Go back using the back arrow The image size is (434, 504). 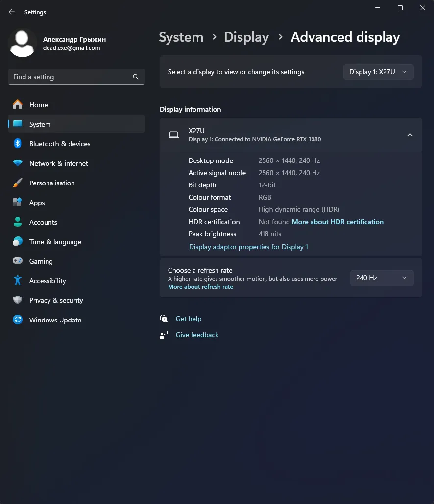12,12
